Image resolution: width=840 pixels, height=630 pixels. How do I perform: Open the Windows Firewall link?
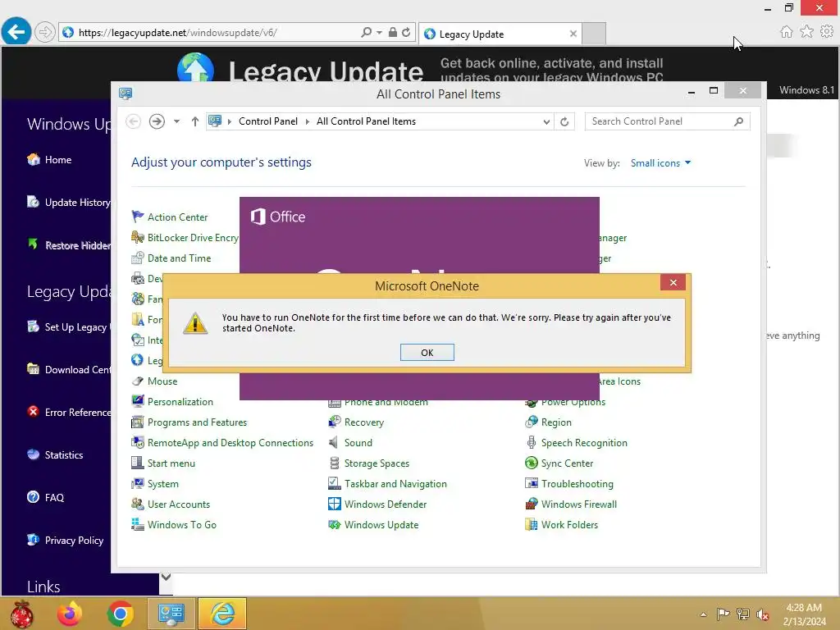pos(578,504)
